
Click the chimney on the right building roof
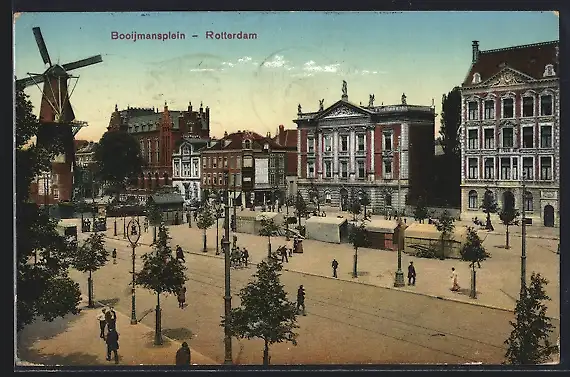tap(475, 51)
